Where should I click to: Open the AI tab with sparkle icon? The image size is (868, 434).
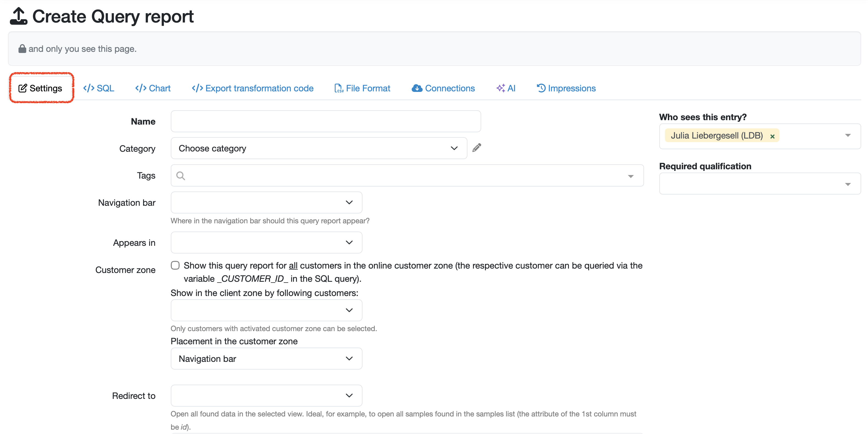click(x=506, y=88)
